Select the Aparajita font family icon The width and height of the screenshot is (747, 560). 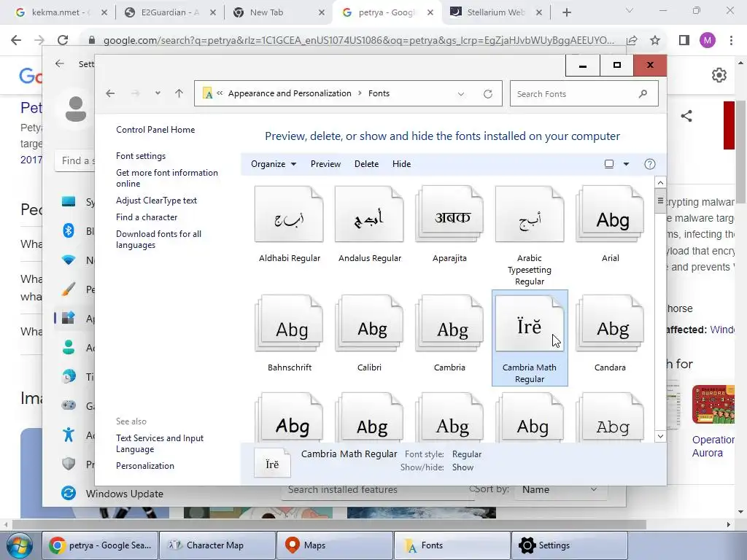[449, 214]
